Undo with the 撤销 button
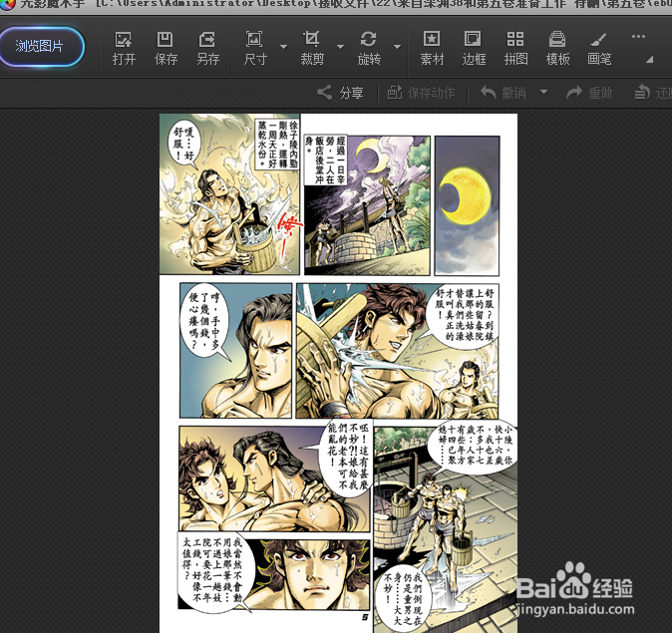Viewport: 672px width, 633px height. tap(504, 93)
